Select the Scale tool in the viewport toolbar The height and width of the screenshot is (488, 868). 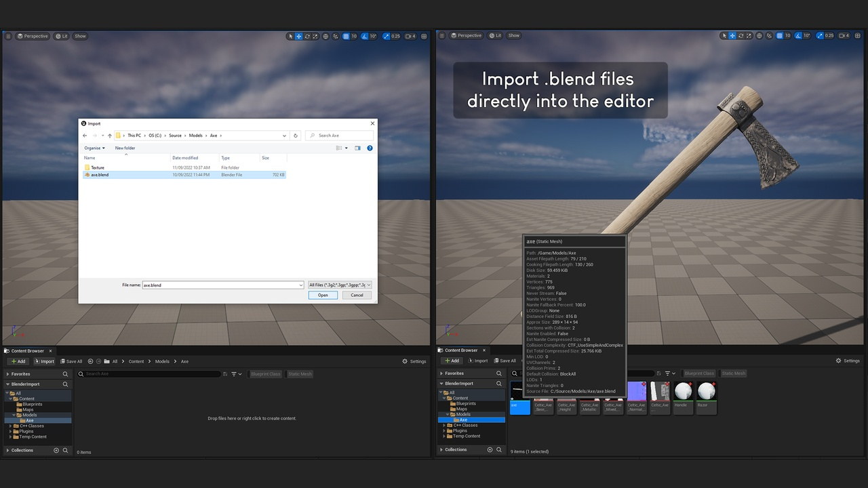[315, 36]
